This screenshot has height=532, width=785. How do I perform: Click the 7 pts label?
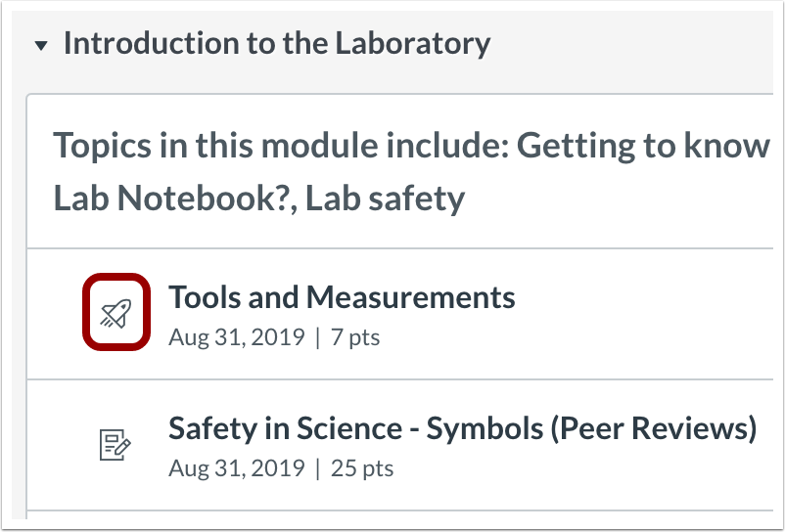point(355,337)
